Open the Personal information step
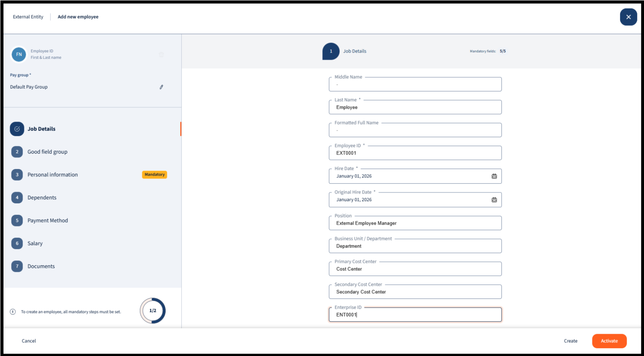The width and height of the screenshot is (644, 356). tap(53, 175)
